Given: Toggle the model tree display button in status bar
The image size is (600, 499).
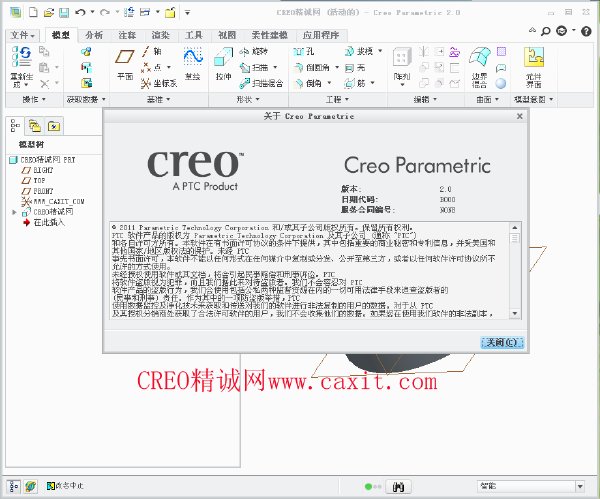Looking at the screenshot, I should pyautogui.click(x=13, y=486).
